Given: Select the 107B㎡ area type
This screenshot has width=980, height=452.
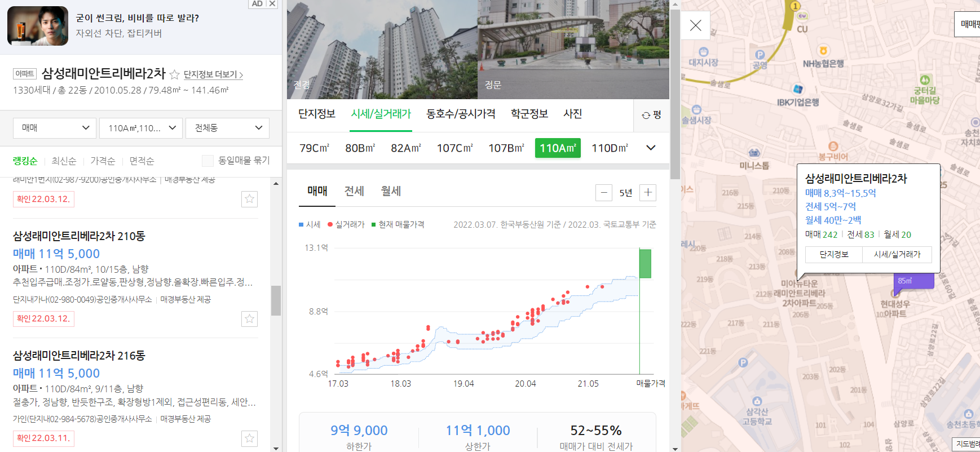Looking at the screenshot, I should [506, 148].
